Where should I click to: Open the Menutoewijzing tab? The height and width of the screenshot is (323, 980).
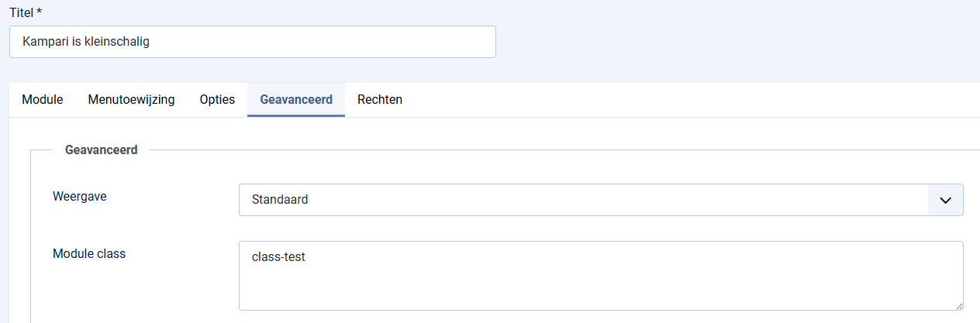coord(131,100)
